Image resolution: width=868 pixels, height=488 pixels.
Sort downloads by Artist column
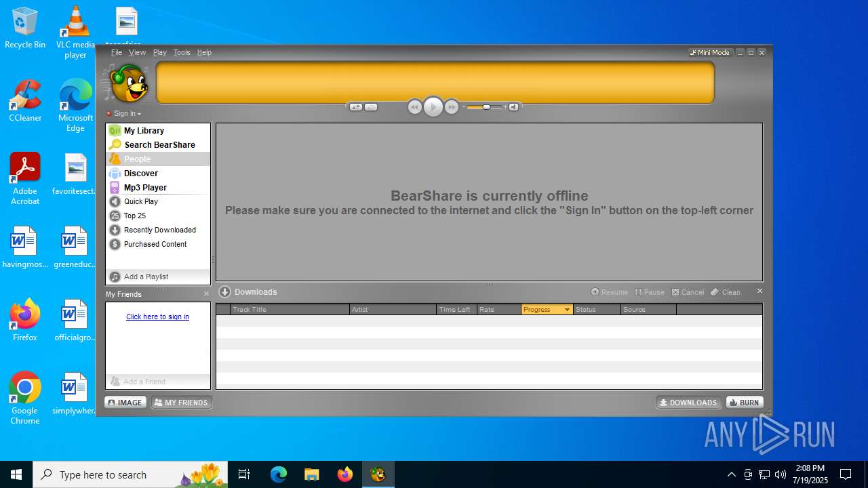tap(393, 310)
